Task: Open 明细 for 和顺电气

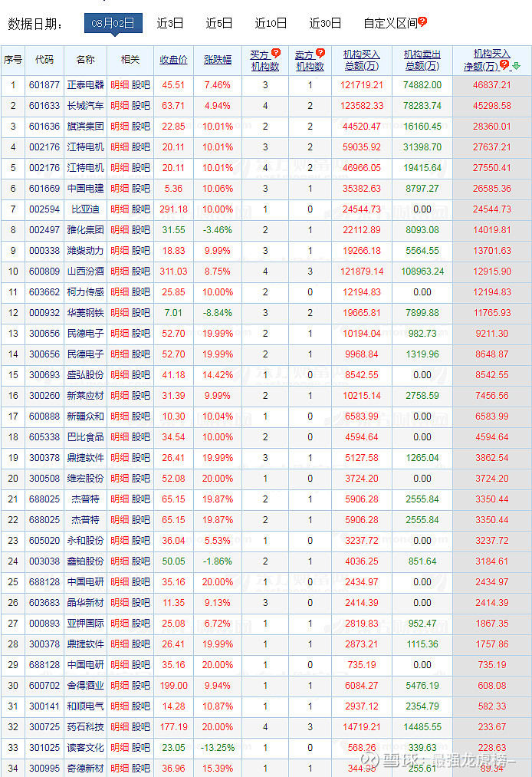Action: pyautogui.click(x=120, y=706)
